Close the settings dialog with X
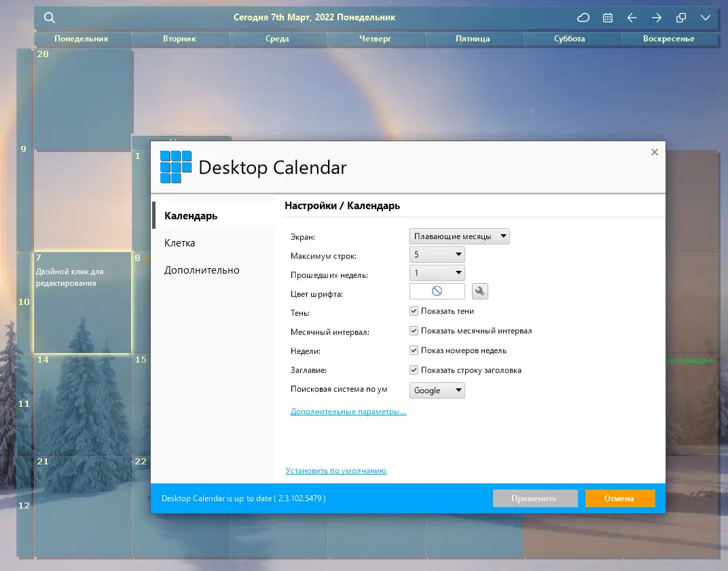Screen dimensions: 728x571 pyautogui.click(x=654, y=152)
